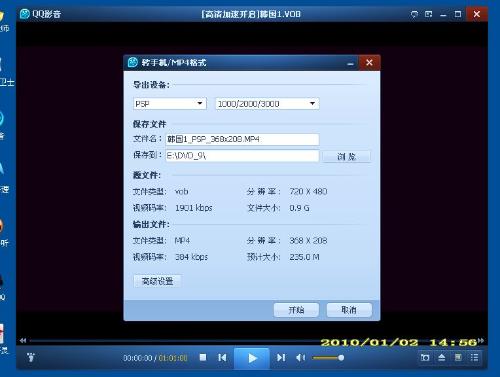Mute audio with the speaker icon
Image resolution: width=500 pixels, height=377 pixels.
coord(300,358)
